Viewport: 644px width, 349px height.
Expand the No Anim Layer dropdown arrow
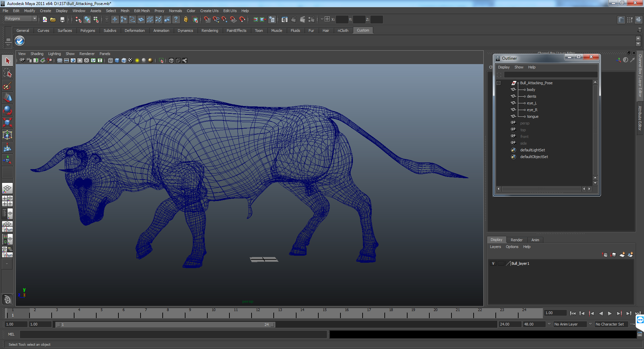[549, 324]
